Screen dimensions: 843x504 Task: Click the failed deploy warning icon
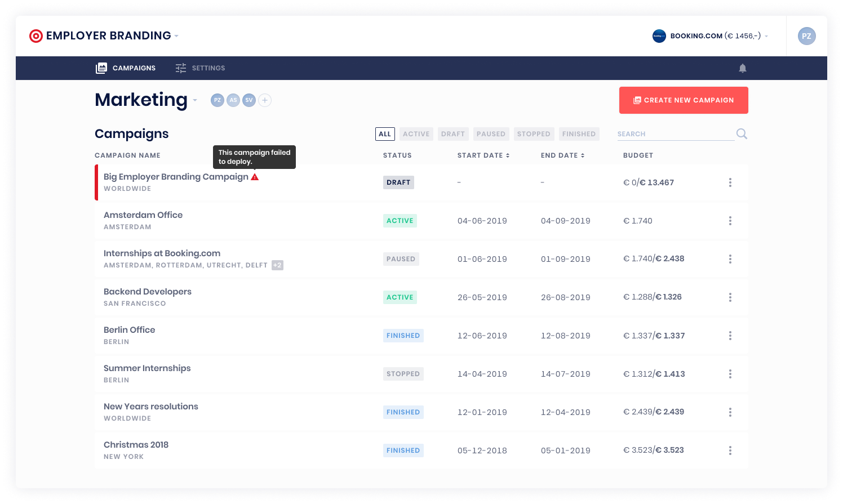coord(255,177)
